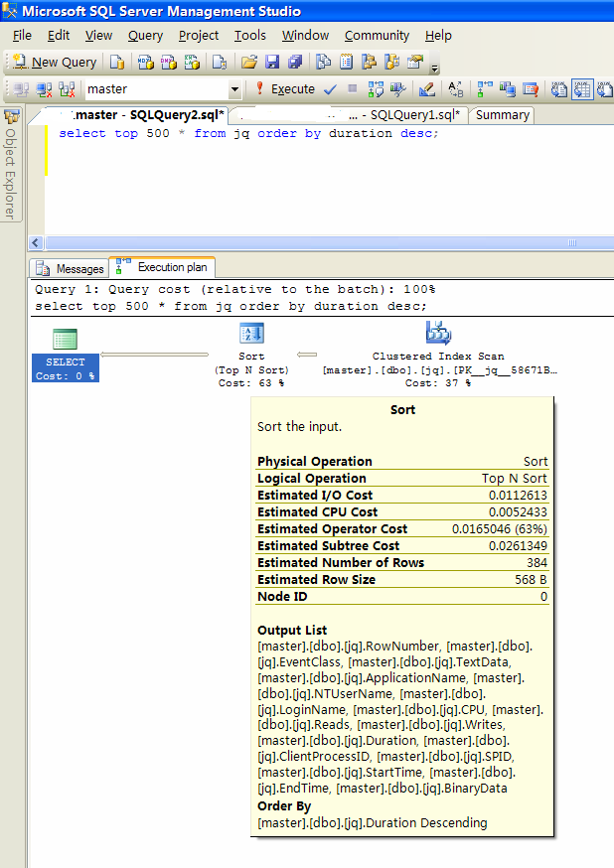The height and width of the screenshot is (868, 614).
Task: Click the Disconnect icon
Action: click(x=44, y=89)
